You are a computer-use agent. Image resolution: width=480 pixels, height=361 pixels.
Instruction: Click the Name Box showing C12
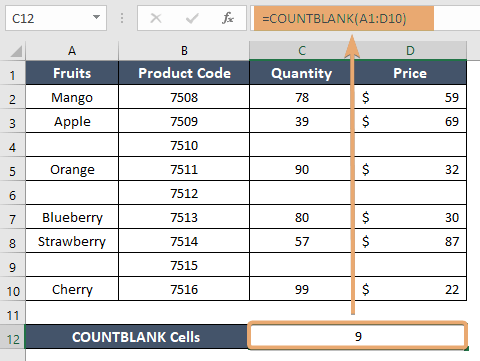[56, 18]
